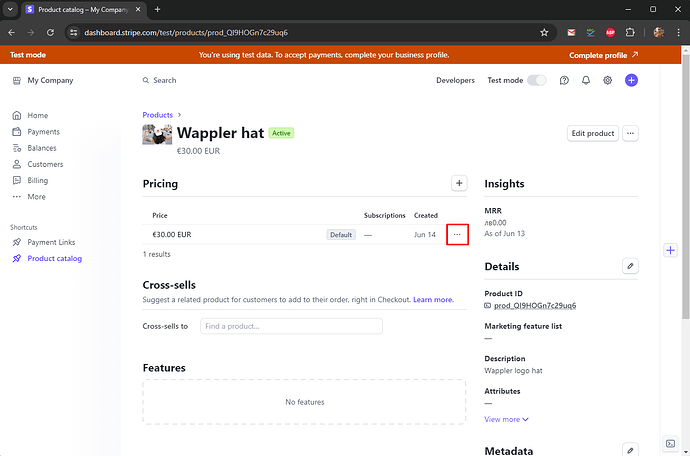This screenshot has height=456, width=690.
Task: Open the terminal shell icon at bottom right
Action: pos(670,443)
